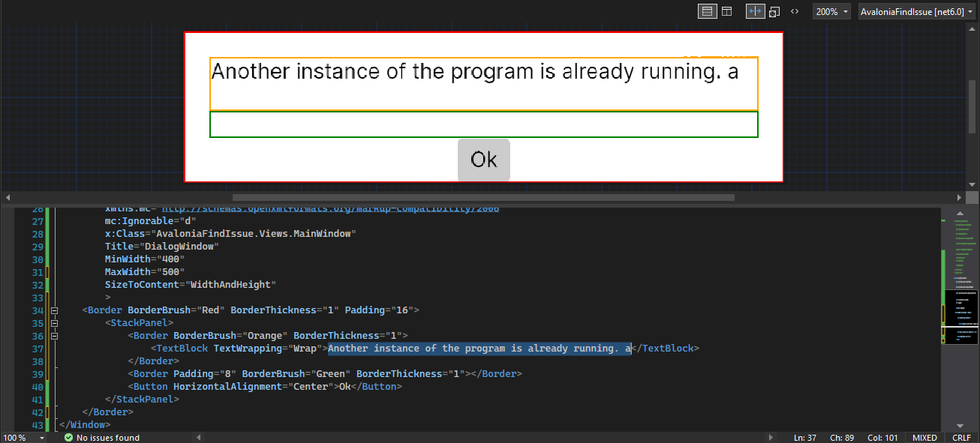This screenshot has height=443, width=980.
Task: Select the design view layout icon
Action: [x=706, y=10]
